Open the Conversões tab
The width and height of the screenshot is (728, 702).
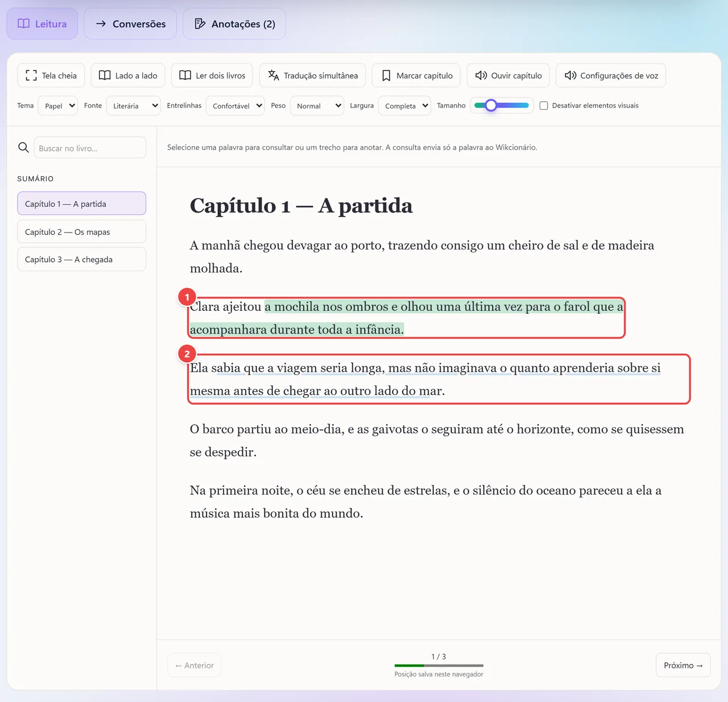[x=130, y=24]
